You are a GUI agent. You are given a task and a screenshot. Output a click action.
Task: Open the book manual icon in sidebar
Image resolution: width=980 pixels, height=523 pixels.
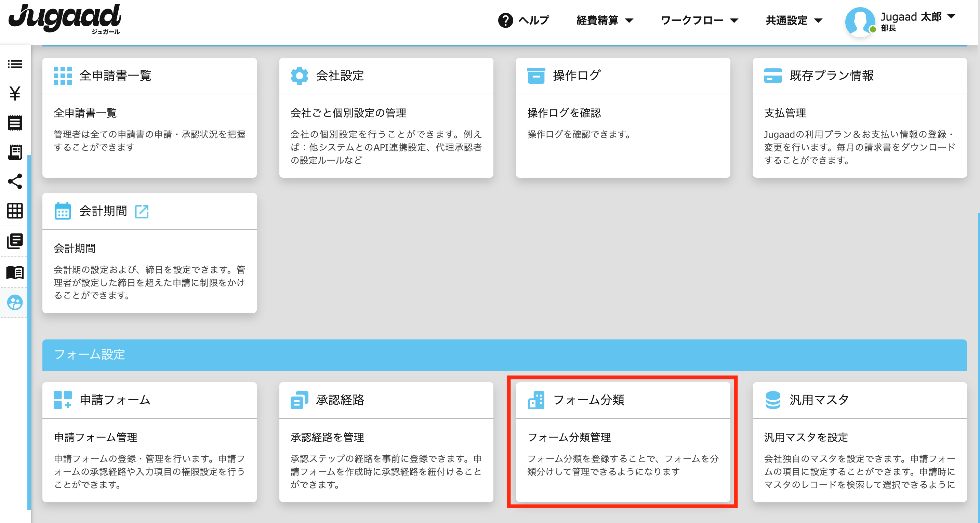(x=15, y=272)
